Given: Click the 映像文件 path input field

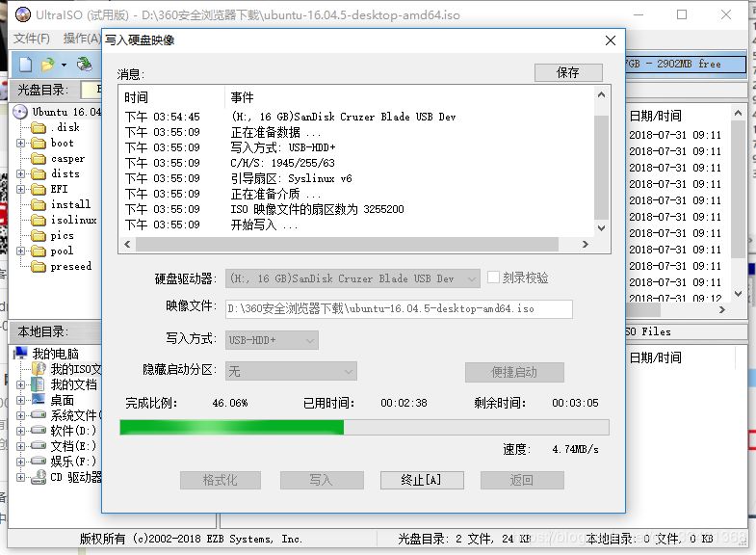Looking at the screenshot, I should click(x=399, y=309).
